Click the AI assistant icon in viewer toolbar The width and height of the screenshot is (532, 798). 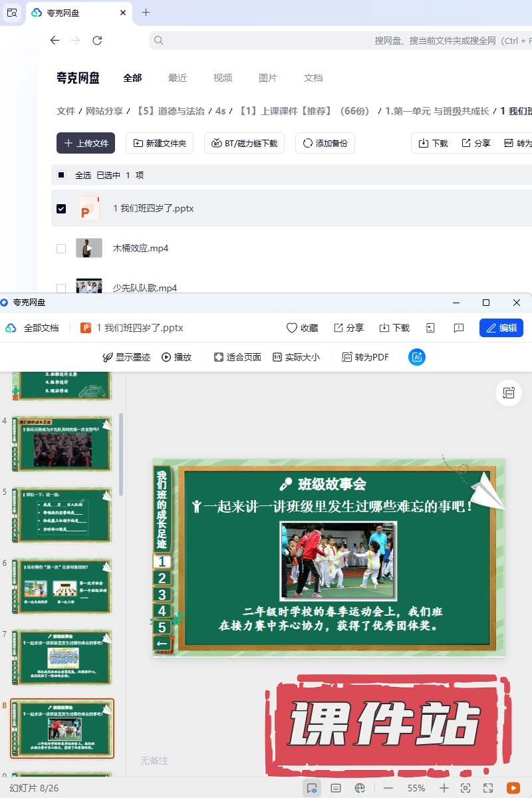pyautogui.click(x=417, y=357)
